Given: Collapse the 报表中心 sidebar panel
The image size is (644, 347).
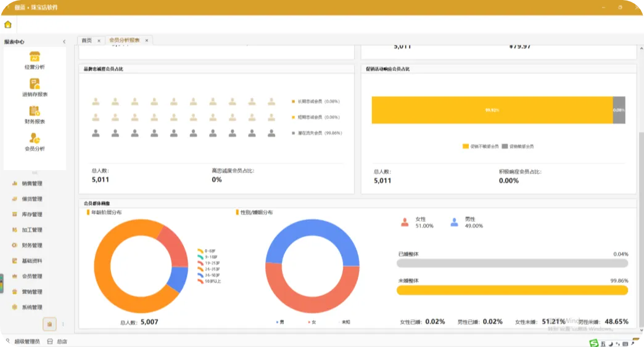Looking at the screenshot, I should coord(64,42).
